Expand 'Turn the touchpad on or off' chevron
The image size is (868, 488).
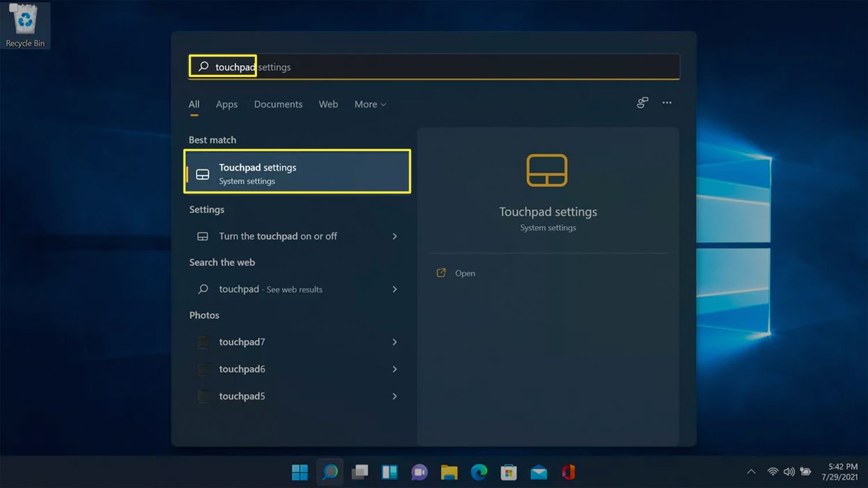tap(395, 236)
